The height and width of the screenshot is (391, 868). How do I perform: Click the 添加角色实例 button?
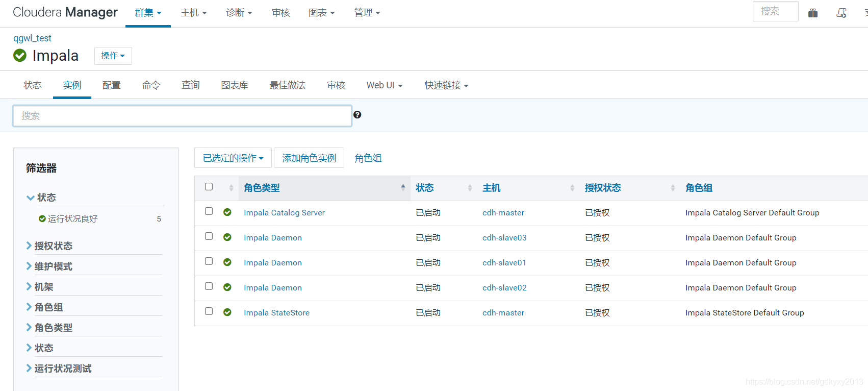click(x=309, y=158)
